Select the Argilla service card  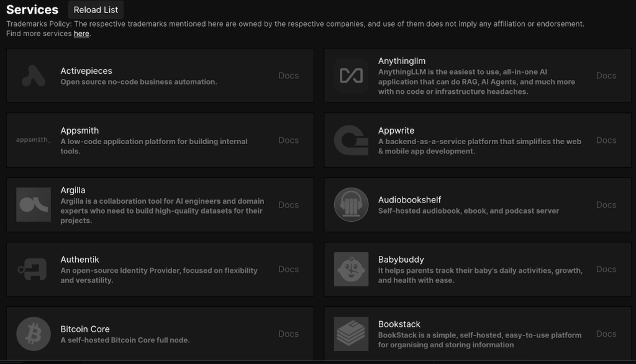tap(160, 204)
